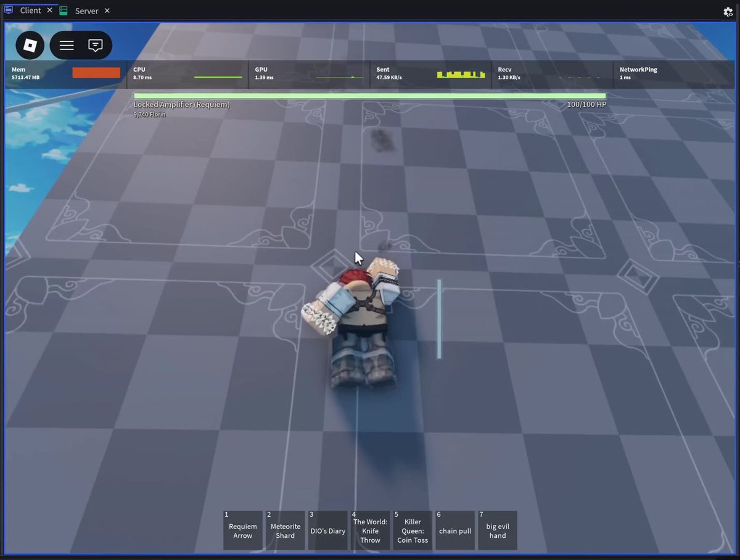740x560 pixels.
Task: Click the CPU timing stat
Action: [x=187, y=74]
